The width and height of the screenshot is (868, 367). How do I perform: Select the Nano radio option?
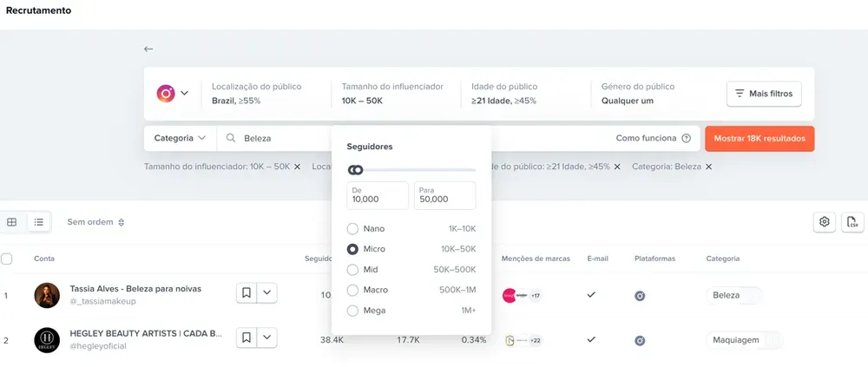coord(352,228)
